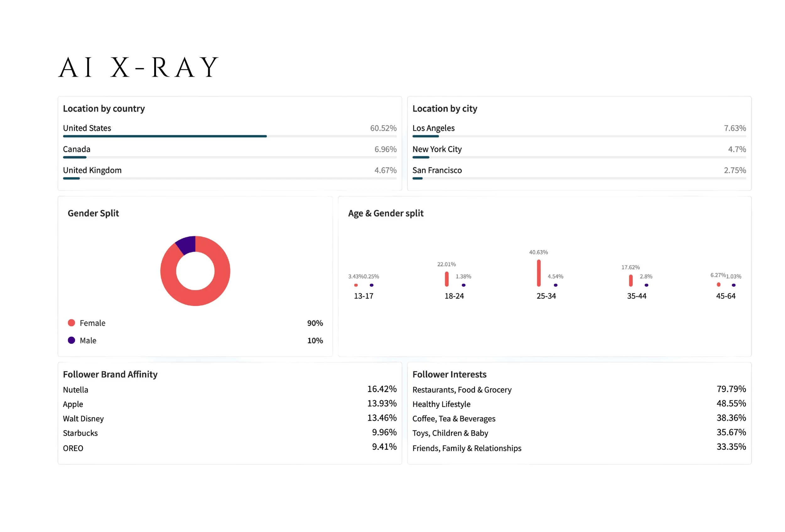This screenshot has width=785, height=532.
Task: Click the United States progress bar
Action: (165, 136)
